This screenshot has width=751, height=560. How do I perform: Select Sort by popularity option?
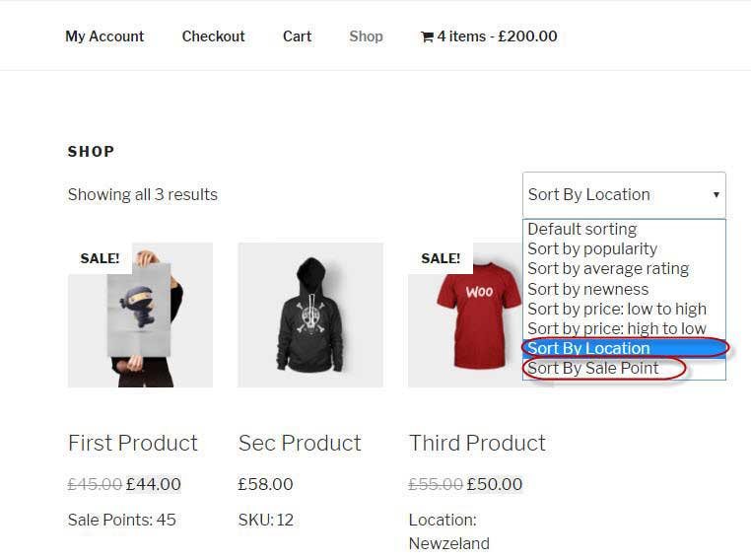592,248
